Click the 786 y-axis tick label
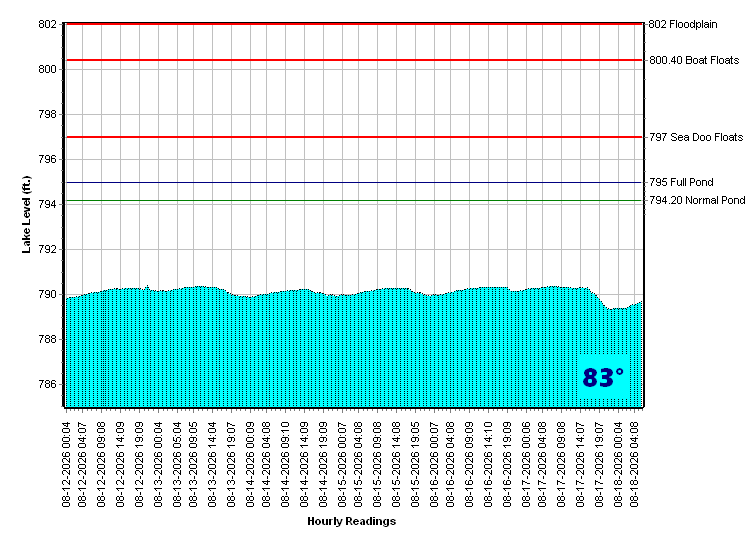The height and width of the screenshot is (550, 750). point(47,385)
